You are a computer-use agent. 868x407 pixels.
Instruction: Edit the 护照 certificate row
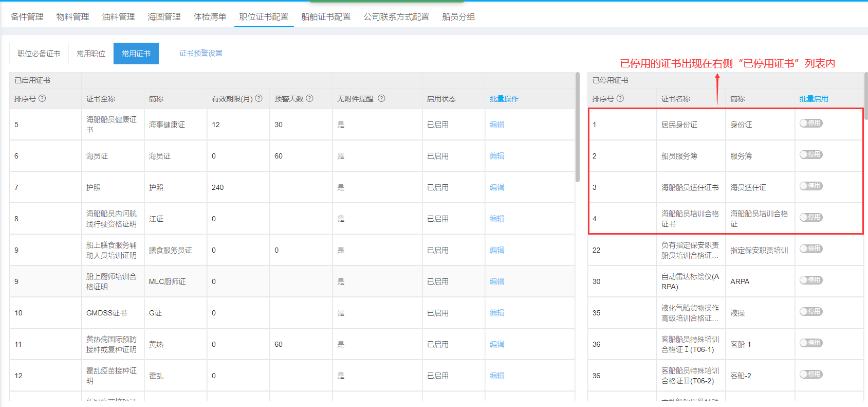click(x=497, y=187)
